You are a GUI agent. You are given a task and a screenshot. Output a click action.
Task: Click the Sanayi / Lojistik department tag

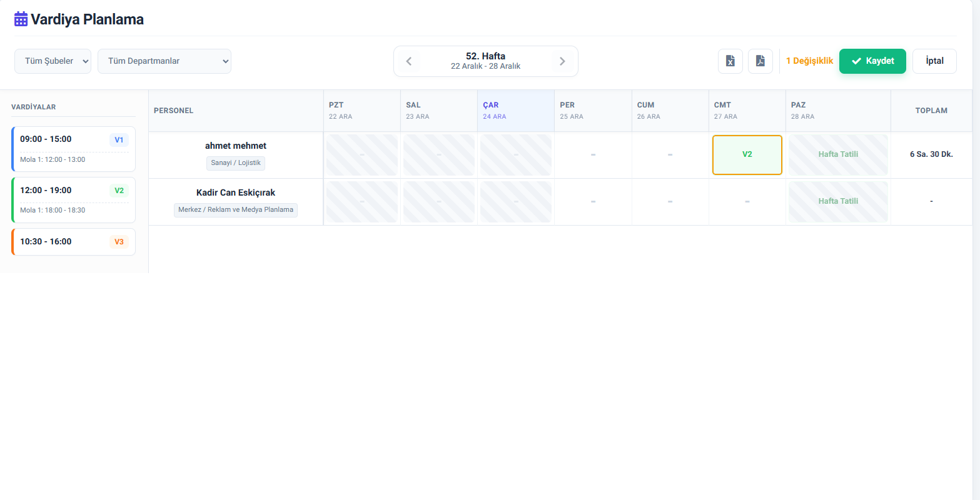(236, 163)
